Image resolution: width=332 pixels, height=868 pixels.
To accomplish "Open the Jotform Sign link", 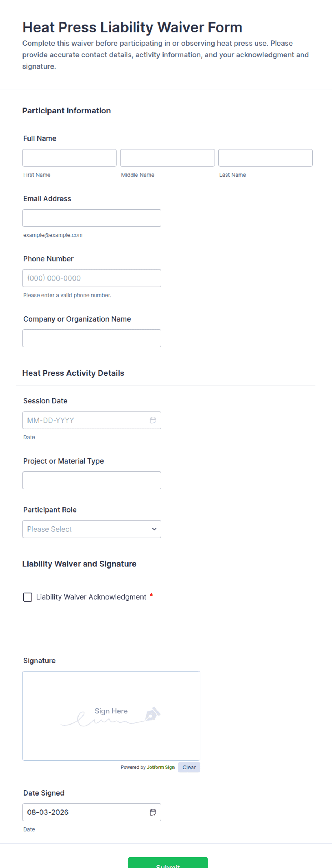I will (x=161, y=767).
